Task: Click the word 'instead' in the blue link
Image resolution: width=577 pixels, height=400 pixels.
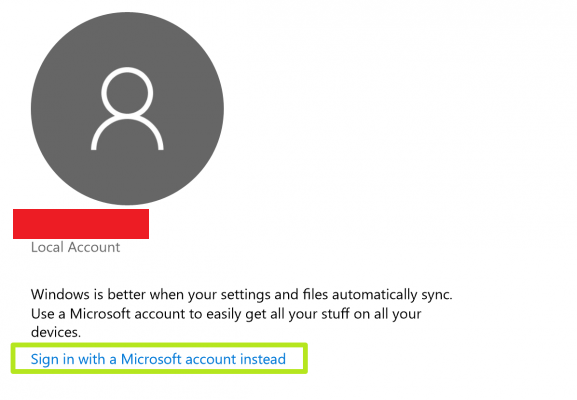Action: [263, 359]
